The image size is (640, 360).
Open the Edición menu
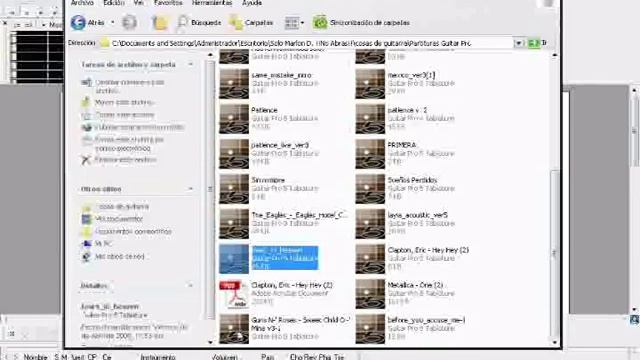tap(114, 3)
